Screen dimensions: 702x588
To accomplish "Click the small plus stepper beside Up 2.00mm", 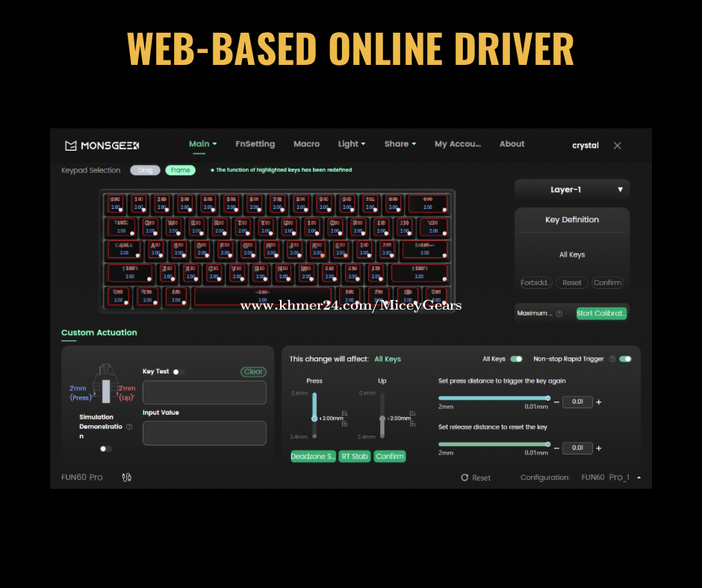I will [x=412, y=423].
